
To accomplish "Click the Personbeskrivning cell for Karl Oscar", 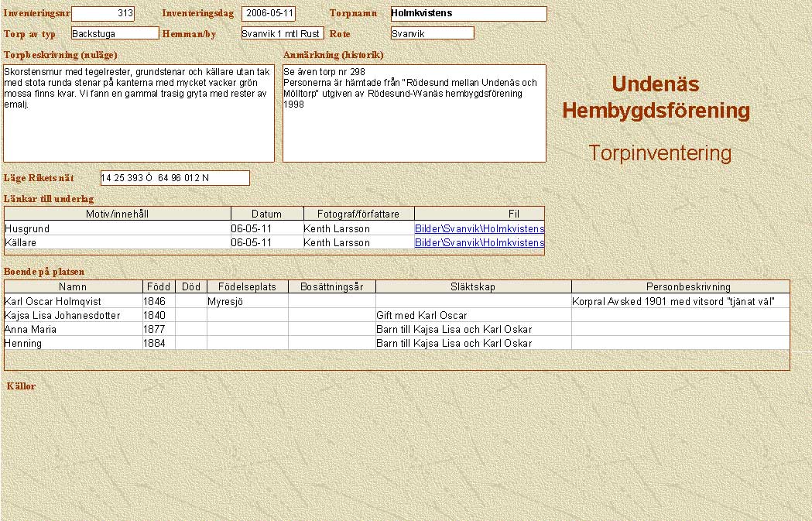I will coord(680,301).
